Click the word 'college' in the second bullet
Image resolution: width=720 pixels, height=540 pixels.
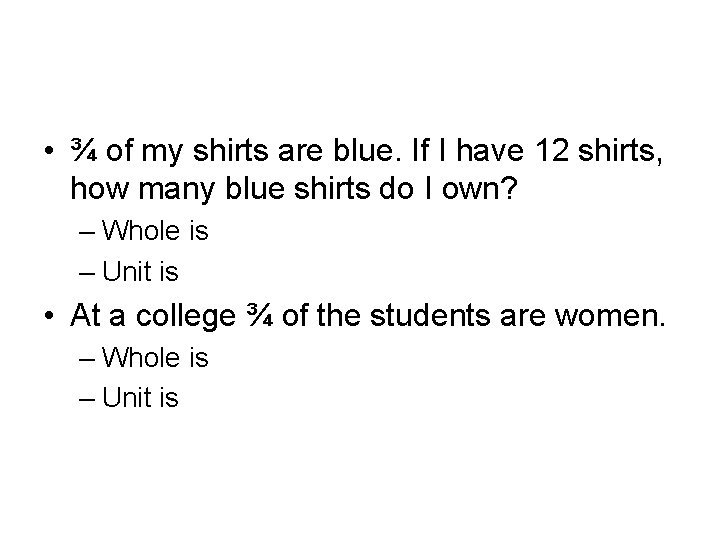point(186,317)
